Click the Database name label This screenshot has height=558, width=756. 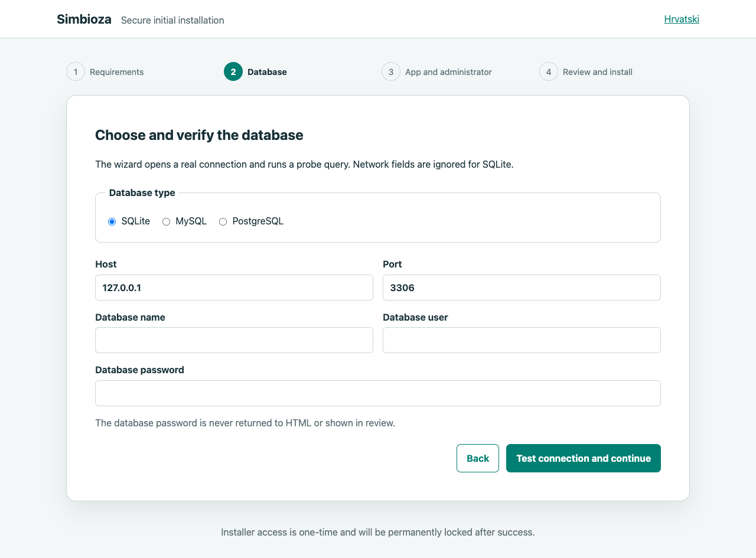click(130, 317)
